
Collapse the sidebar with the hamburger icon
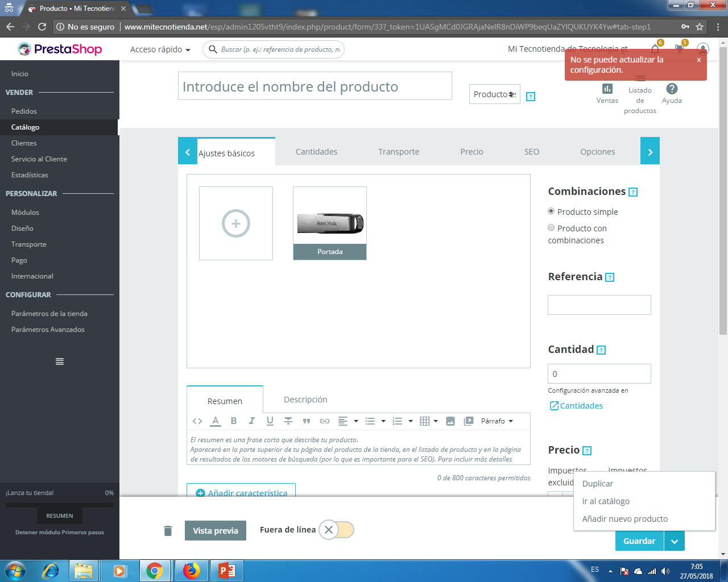pyautogui.click(x=60, y=361)
